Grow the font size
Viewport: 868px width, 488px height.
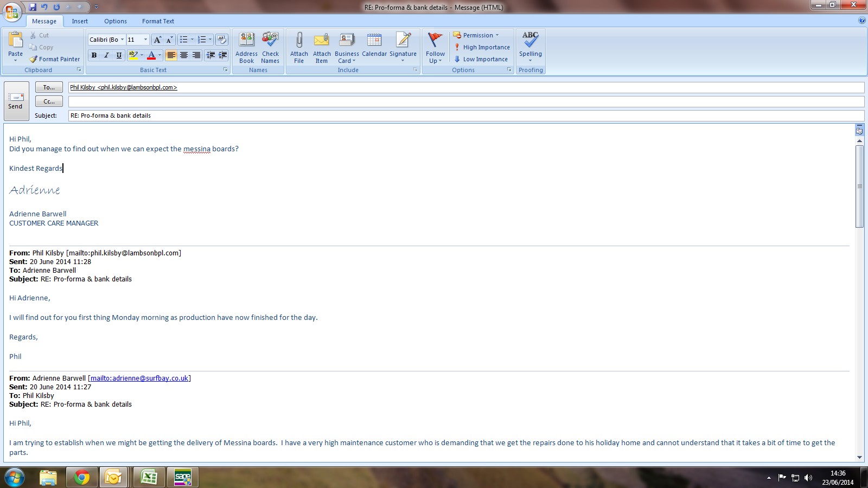(157, 40)
